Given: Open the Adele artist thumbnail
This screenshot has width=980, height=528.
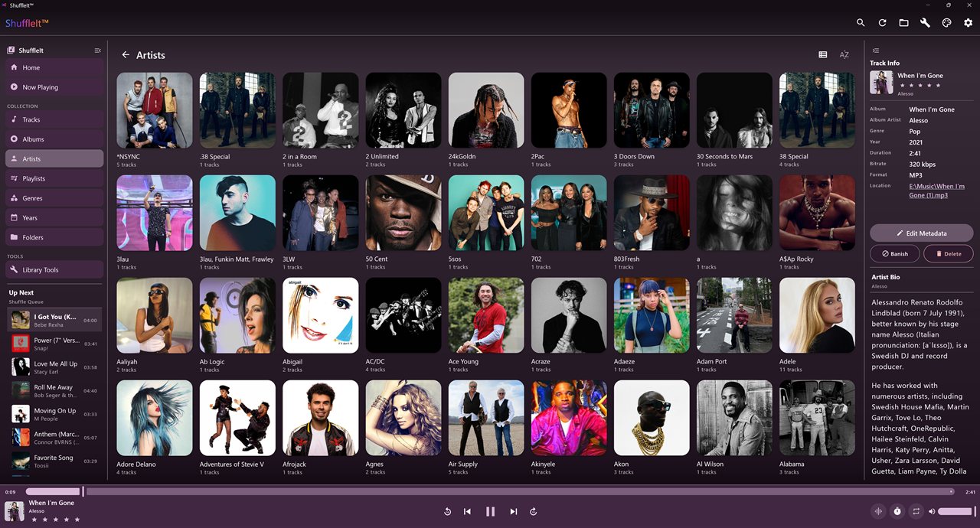Looking at the screenshot, I should (817, 315).
